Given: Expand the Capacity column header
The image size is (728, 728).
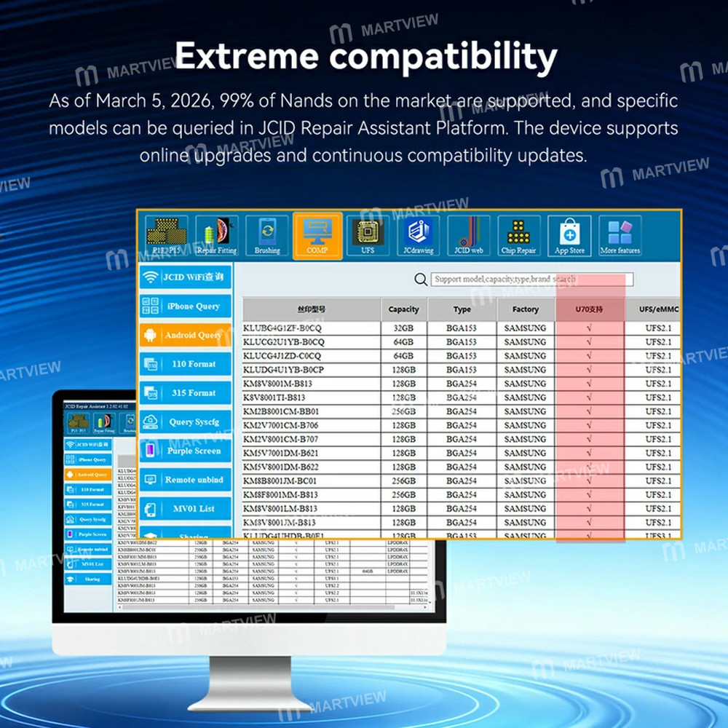Looking at the screenshot, I should [404, 309].
